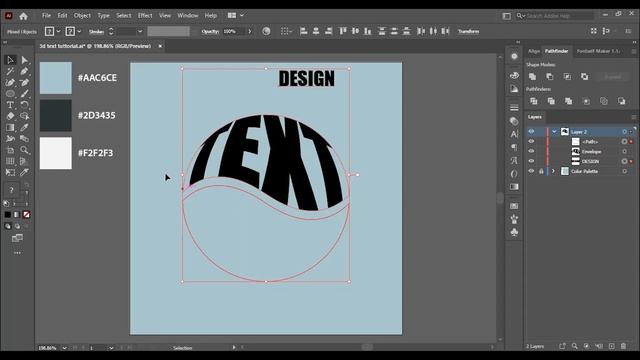Click the target circle of Layer 2 row
640x360 pixels.
624,132
